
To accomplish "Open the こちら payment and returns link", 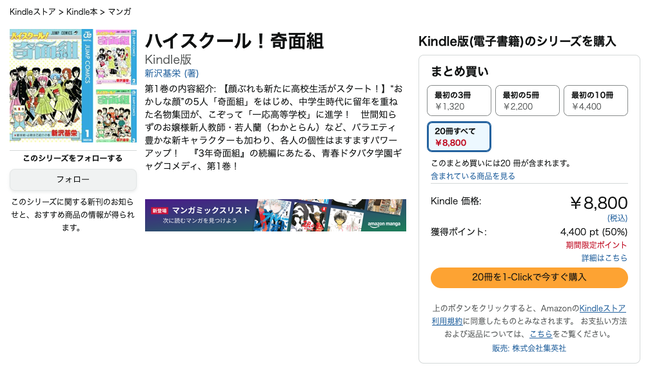I will [x=541, y=334].
